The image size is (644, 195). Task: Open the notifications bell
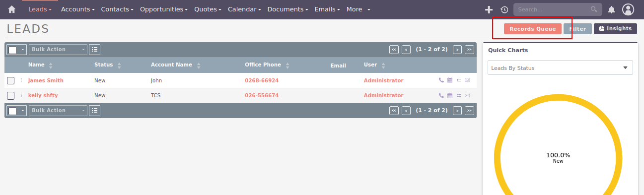coord(612,9)
